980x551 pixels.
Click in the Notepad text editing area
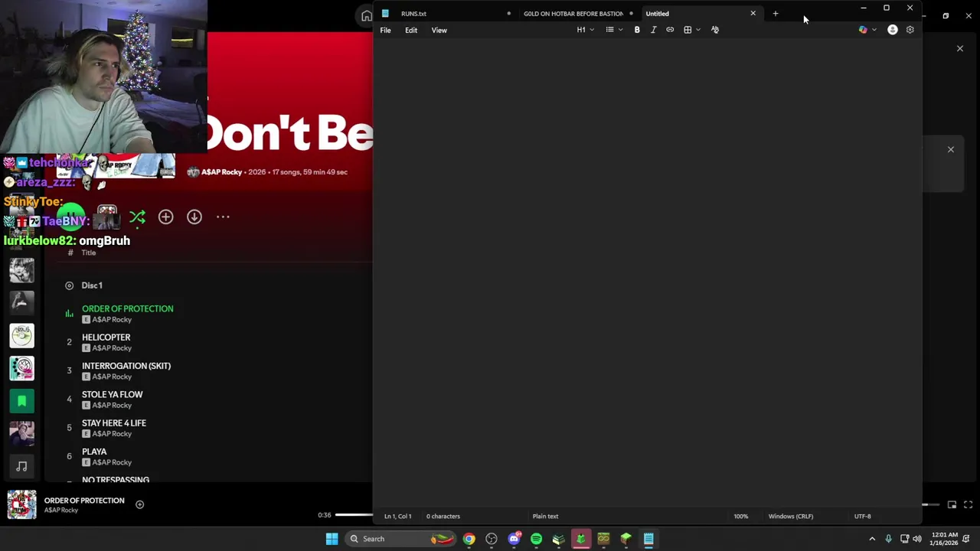647,274
